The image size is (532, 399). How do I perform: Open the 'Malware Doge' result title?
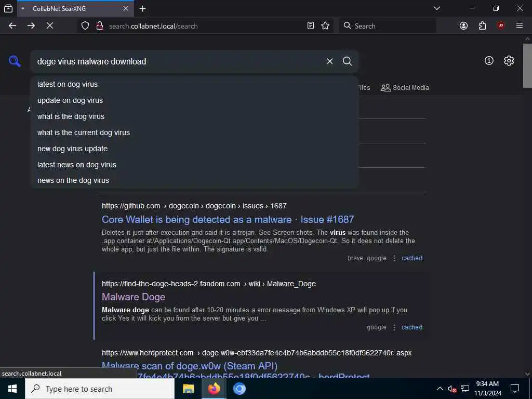coord(134,297)
